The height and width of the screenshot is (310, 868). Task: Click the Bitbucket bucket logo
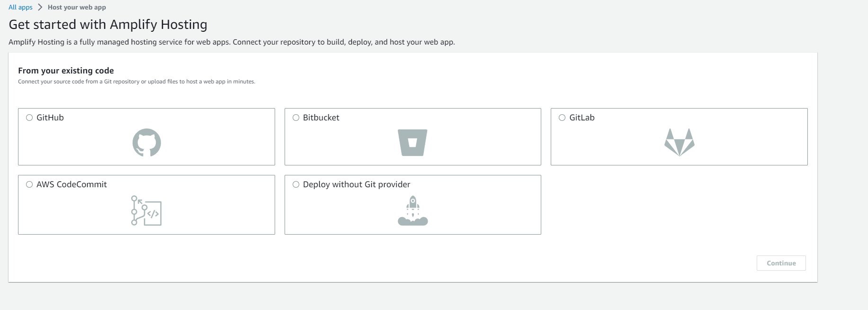coord(412,142)
